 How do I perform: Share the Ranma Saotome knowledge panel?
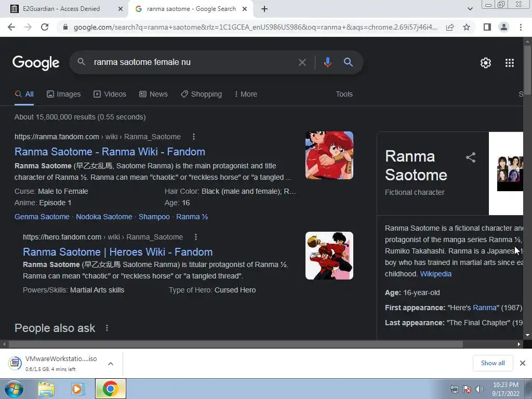(x=471, y=157)
